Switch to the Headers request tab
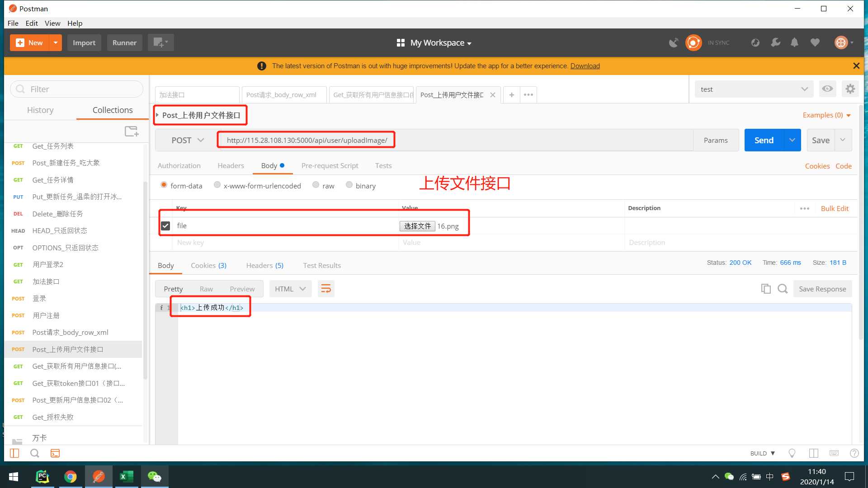Image resolution: width=868 pixels, height=488 pixels. 231,165
